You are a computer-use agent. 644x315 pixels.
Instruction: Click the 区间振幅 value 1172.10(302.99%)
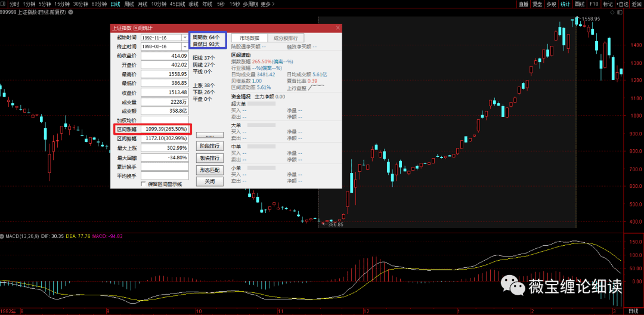click(165, 138)
